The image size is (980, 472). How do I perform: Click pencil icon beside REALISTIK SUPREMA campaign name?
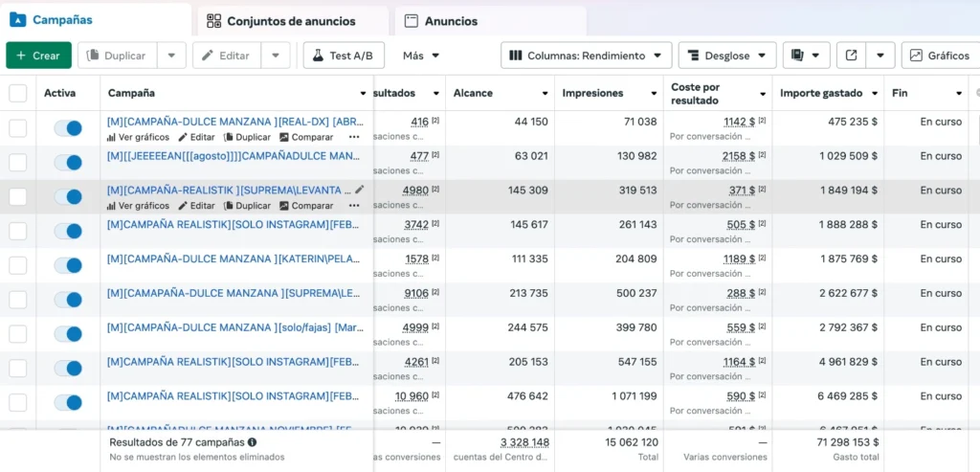(360, 190)
